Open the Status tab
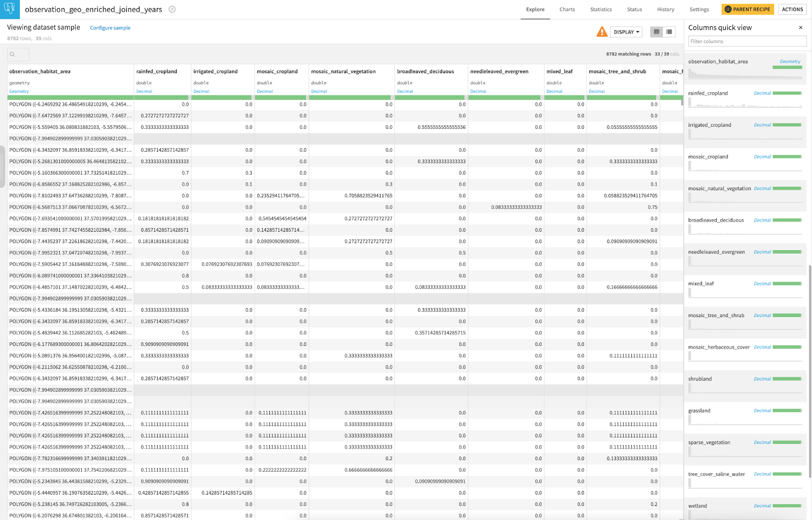The width and height of the screenshot is (812, 520). click(634, 10)
